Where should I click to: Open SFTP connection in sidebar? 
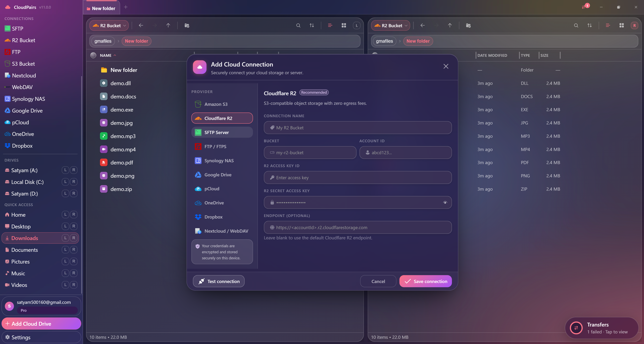[x=40, y=29]
